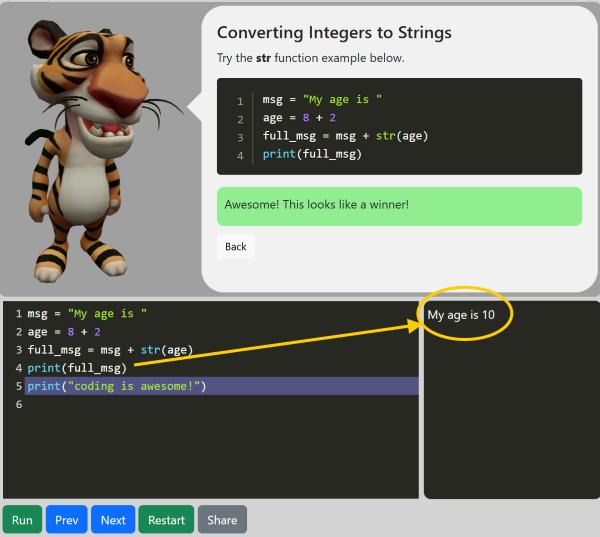
Task: Go to previous lesson with Prev
Action: pyautogui.click(x=66, y=520)
